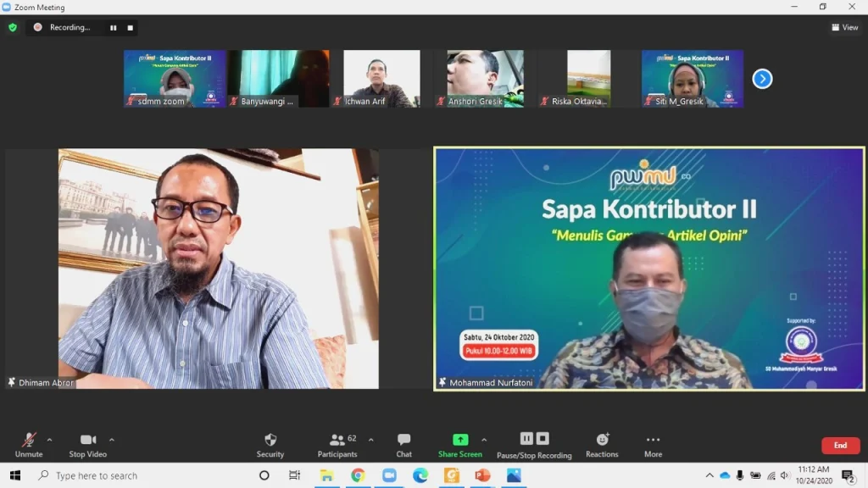Screen dimensions: 868x488
Task: Open the audio options chevron next to Unmute
Action: pos(48,438)
